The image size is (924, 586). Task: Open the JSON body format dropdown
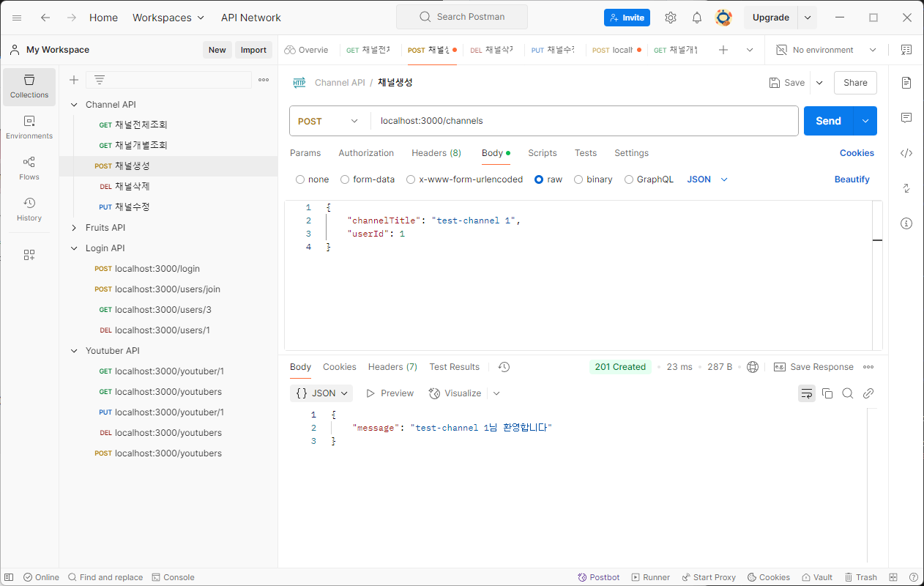tap(707, 179)
